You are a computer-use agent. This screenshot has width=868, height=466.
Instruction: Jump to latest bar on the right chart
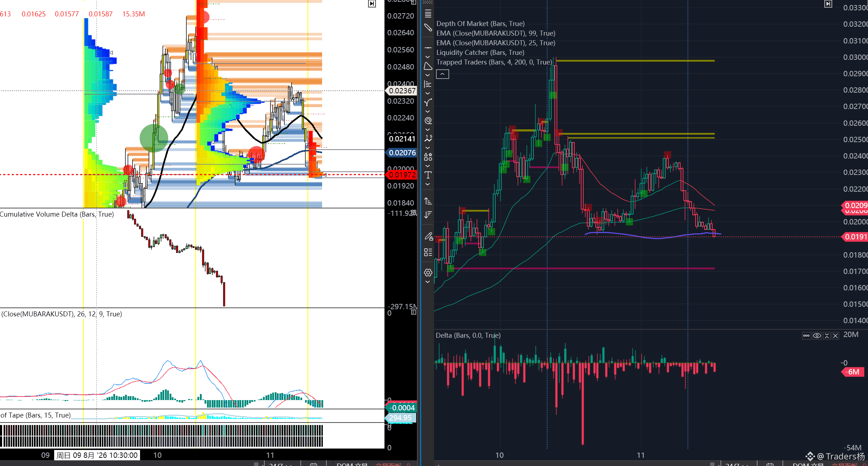click(x=828, y=4)
